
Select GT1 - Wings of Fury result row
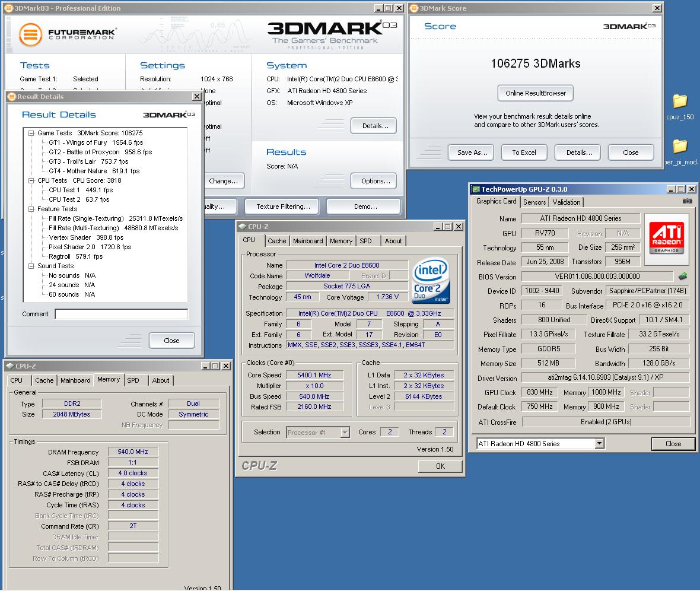[96, 142]
